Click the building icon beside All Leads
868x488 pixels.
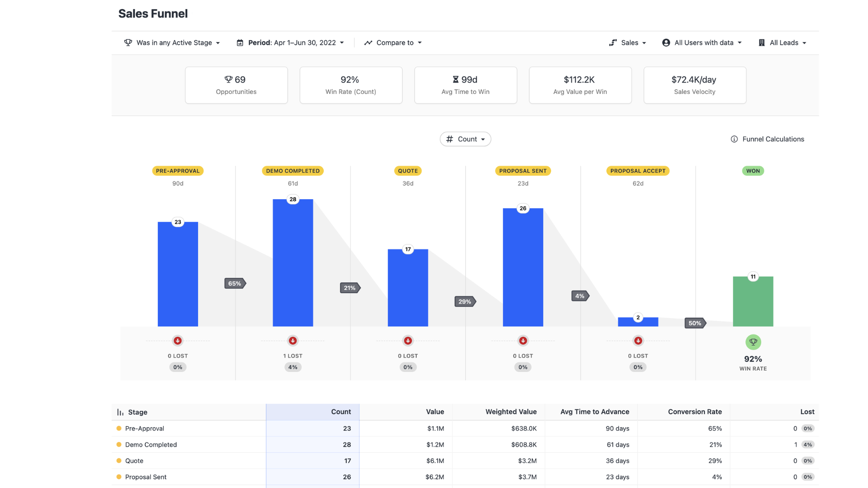[x=762, y=42]
